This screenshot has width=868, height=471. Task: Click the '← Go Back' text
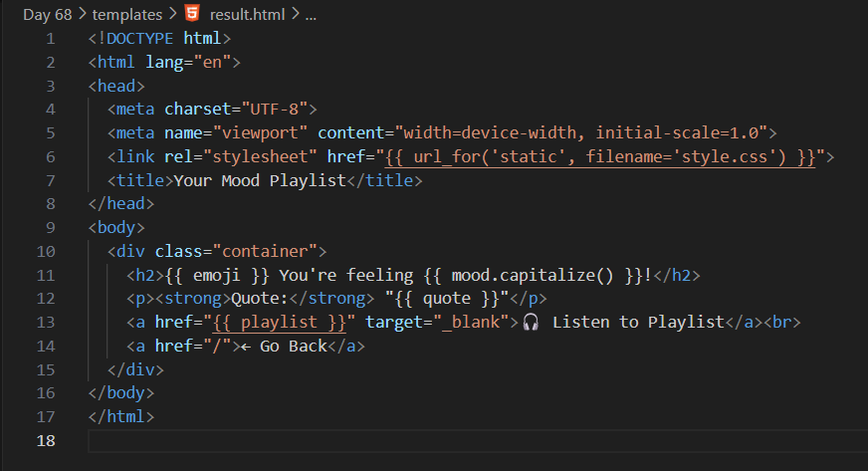(x=284, y=347)
